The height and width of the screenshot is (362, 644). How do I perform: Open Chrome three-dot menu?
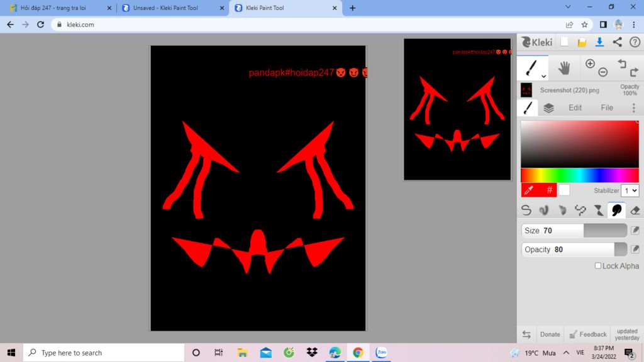click(x=634, y=25)
